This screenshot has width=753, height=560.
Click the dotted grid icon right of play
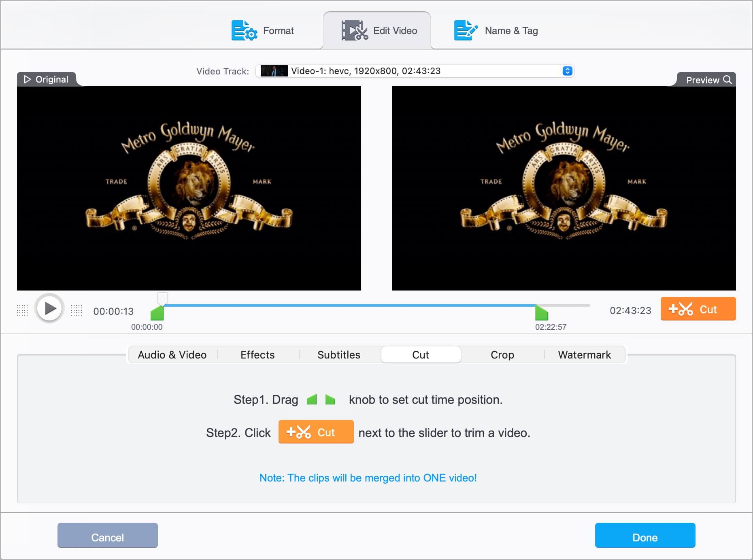point(77,310)
